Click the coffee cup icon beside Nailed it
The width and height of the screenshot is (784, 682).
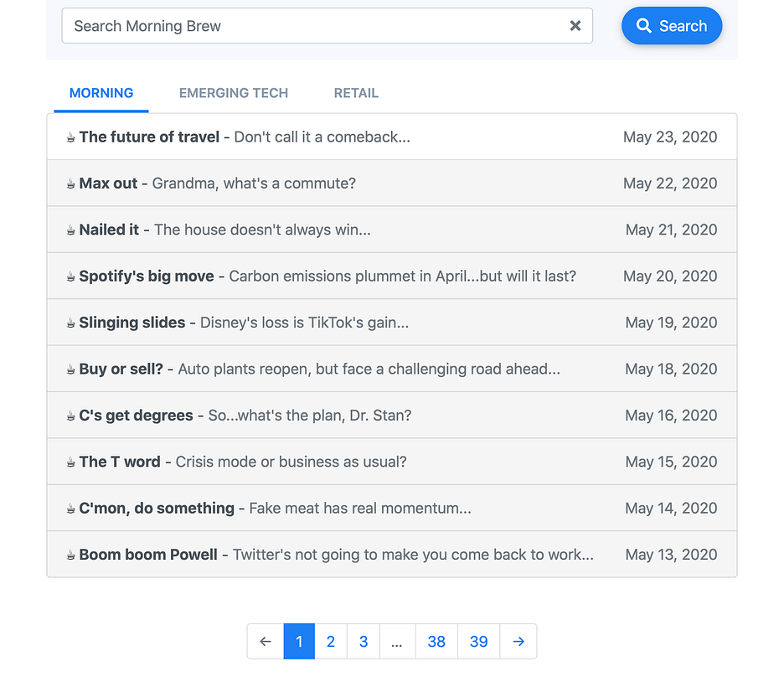(x=71, y=230)
